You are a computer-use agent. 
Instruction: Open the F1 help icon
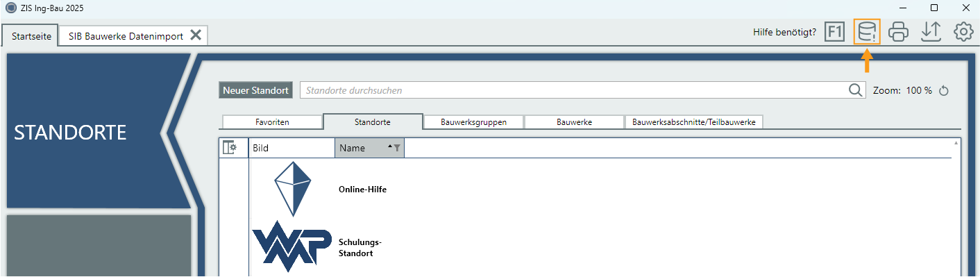(834, 32)
